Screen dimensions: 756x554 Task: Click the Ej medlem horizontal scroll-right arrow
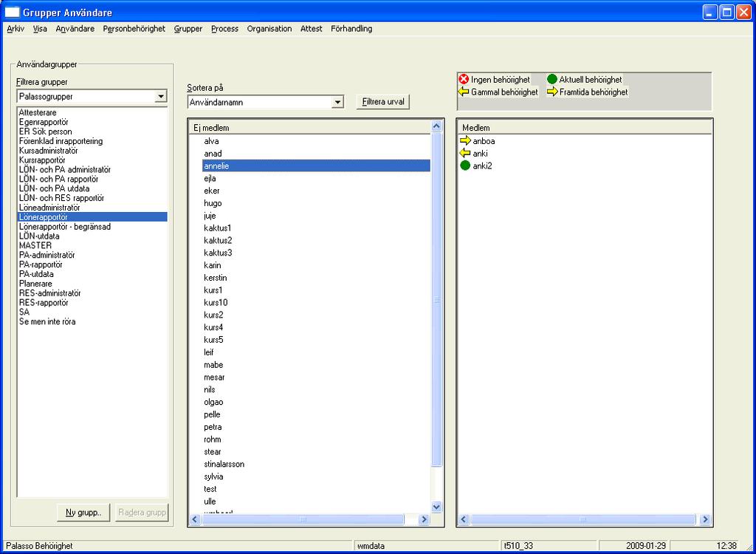coord(424,519)
